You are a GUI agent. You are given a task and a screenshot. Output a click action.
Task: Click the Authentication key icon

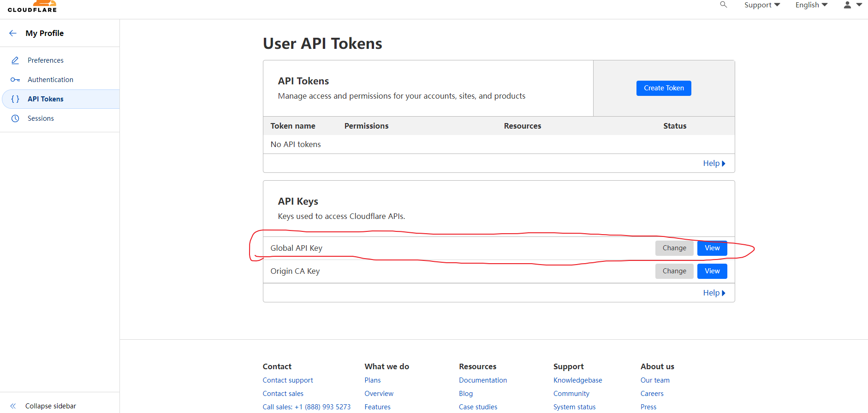(x=15, y=80)
